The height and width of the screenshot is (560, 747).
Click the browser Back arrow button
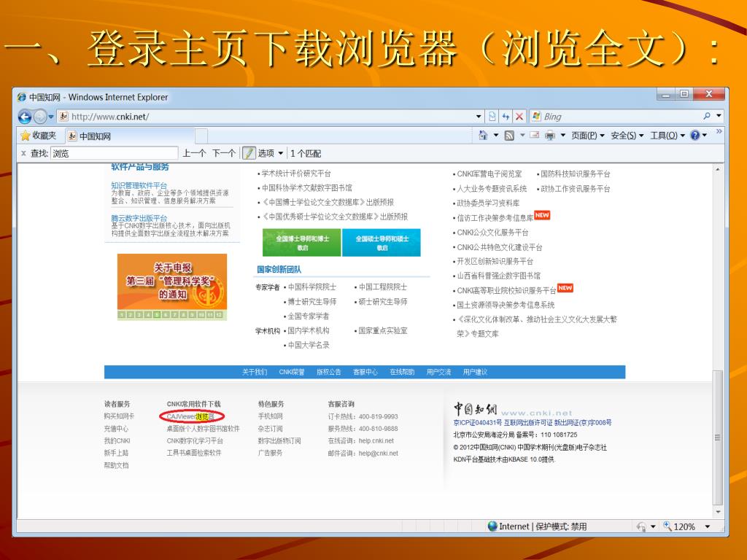click(26, 117)
